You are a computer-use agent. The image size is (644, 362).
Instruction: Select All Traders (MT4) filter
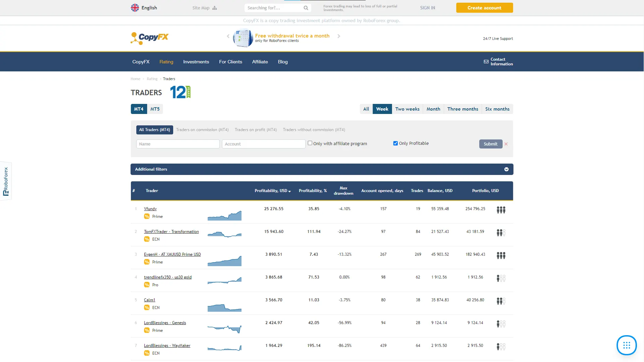(155, 130)
